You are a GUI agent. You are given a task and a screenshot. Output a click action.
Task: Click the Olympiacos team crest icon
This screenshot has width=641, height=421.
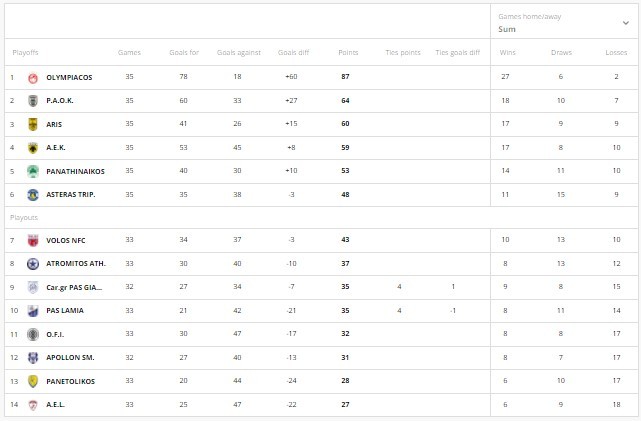point(32,77)
